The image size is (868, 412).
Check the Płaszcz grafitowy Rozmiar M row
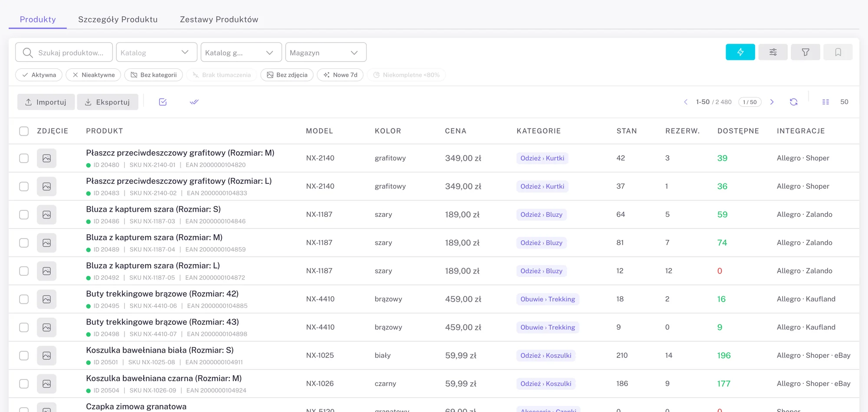[x=24, y=158]
